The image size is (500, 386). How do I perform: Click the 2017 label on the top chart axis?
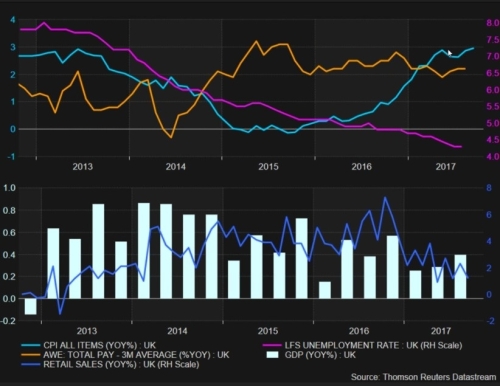445,166
